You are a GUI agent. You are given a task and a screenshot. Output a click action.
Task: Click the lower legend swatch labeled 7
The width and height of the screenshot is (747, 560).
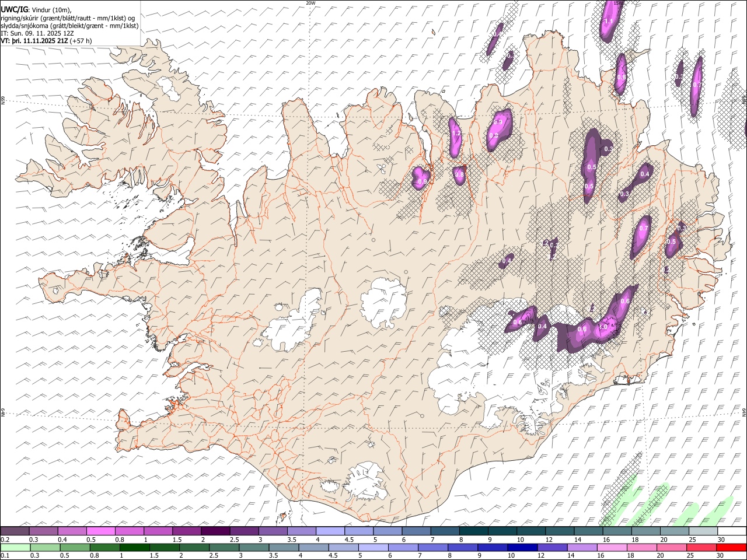pyautogui.click(x=434, y=548)
